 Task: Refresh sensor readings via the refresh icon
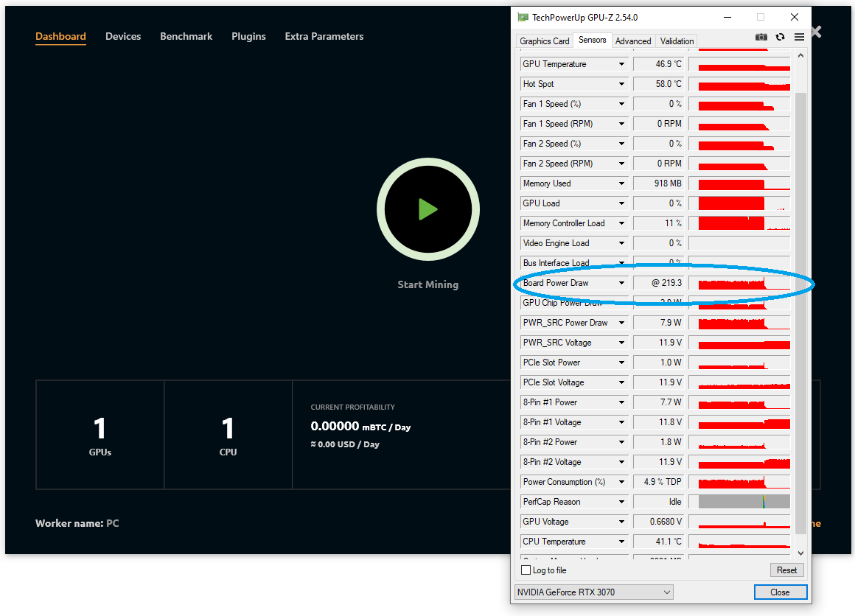click(x=779, y=37)
